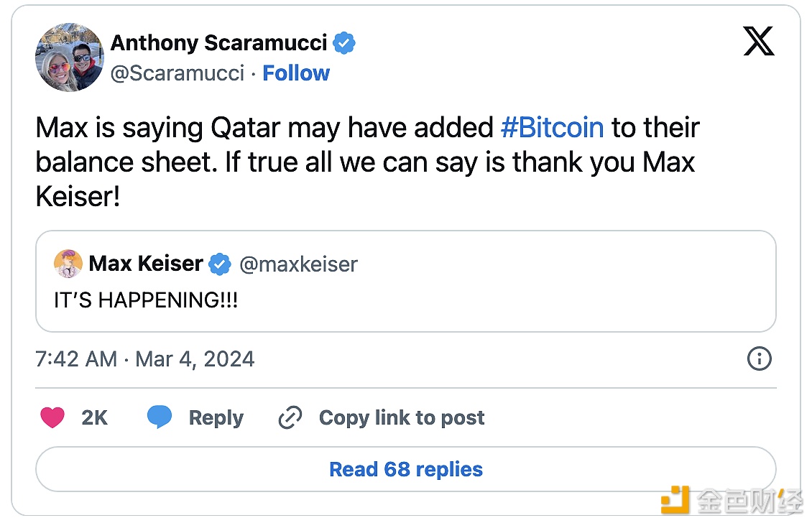812x523 pixels.
Task: Open the tweet info circle icon
Action: point(759,358)
